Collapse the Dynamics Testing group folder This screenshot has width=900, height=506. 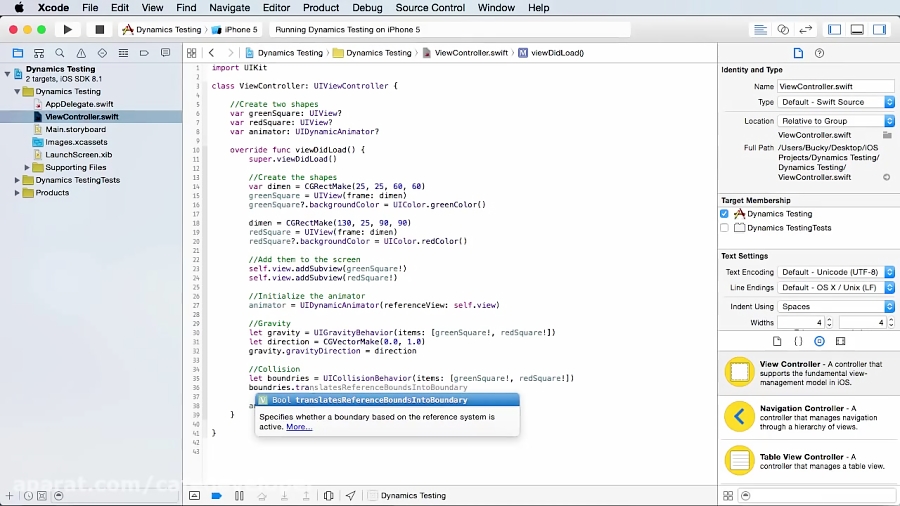(x=17, y=91)
